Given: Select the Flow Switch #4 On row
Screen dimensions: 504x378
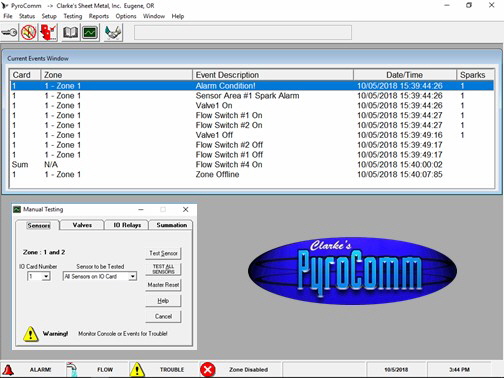Looking at the screenshot, I should pos(252,165).
